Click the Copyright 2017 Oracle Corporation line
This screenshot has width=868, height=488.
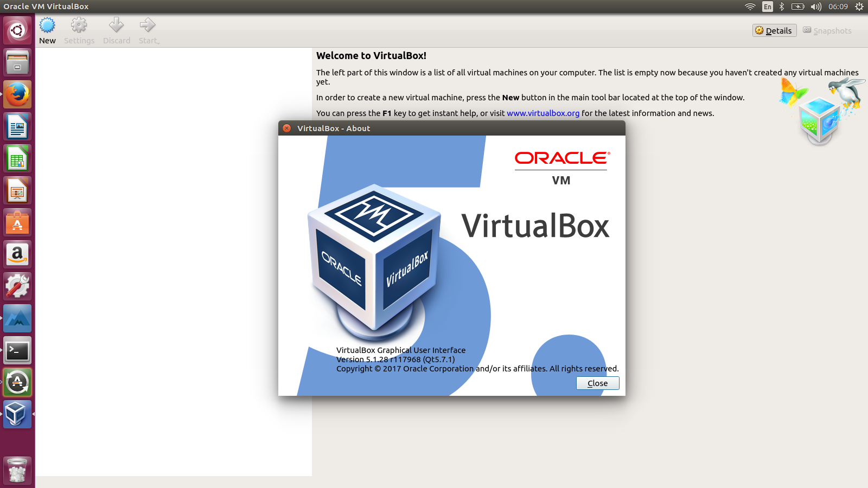click(x=477, y=369)
